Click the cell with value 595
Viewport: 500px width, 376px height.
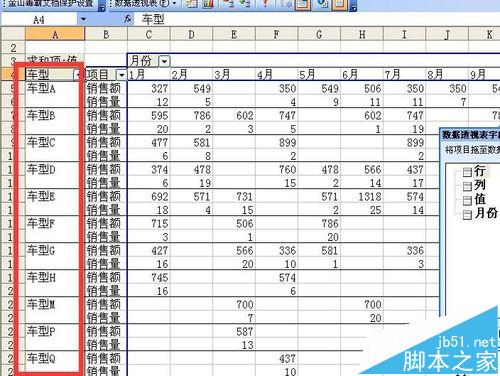(x=149, y=115)
